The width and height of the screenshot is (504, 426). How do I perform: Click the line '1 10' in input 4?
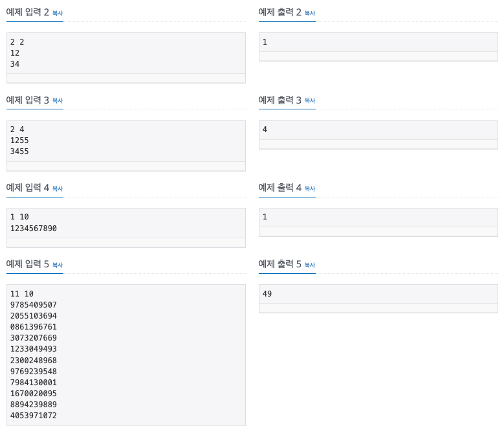pyautogui.click(x=19, y=217)
